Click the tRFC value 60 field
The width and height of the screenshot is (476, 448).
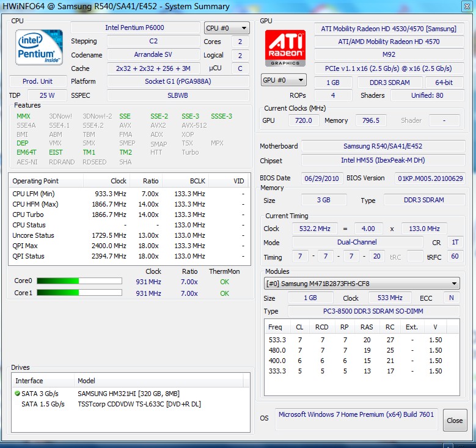(455, 256)
